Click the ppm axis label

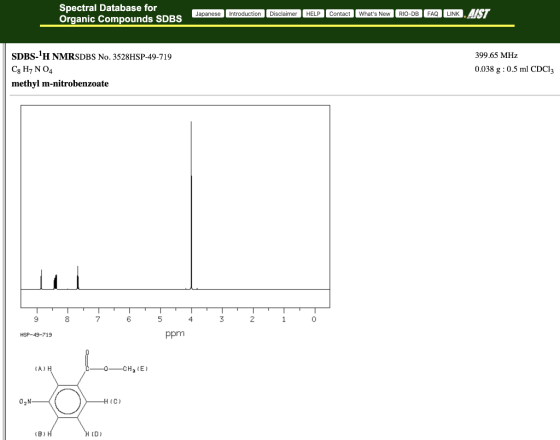pos(175,334)
